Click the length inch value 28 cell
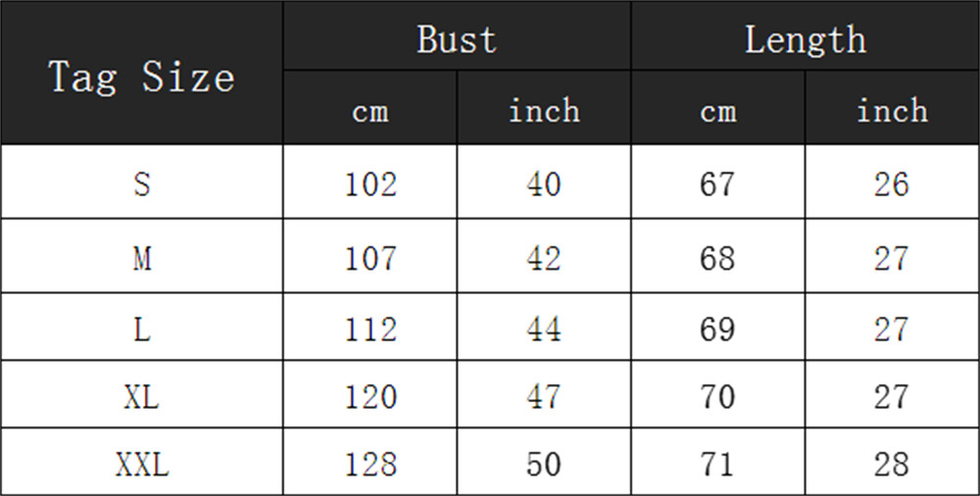The width and height of the screenshot is (980, 496). [x=892, y=463]
